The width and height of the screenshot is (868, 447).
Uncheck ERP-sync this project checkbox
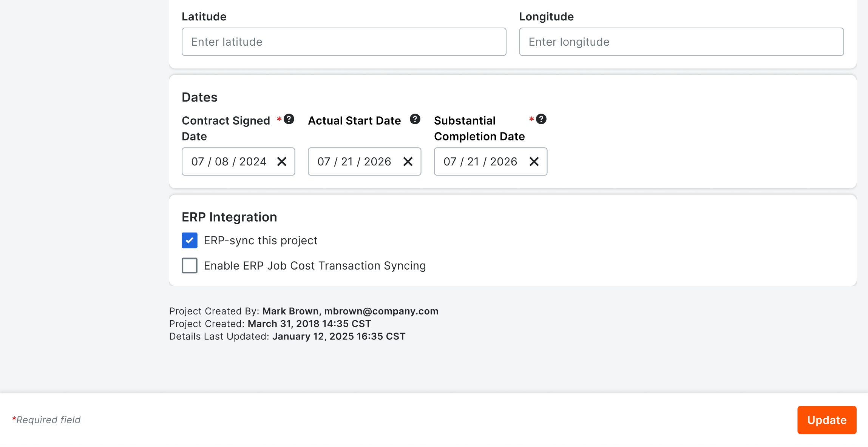pos(190,240)
